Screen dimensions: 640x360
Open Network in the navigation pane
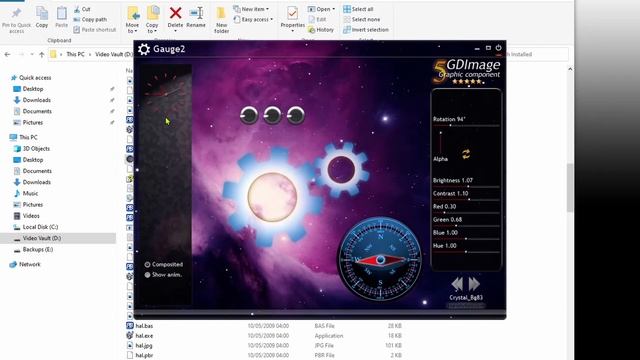pyautogui.click(x=25, y=264)
